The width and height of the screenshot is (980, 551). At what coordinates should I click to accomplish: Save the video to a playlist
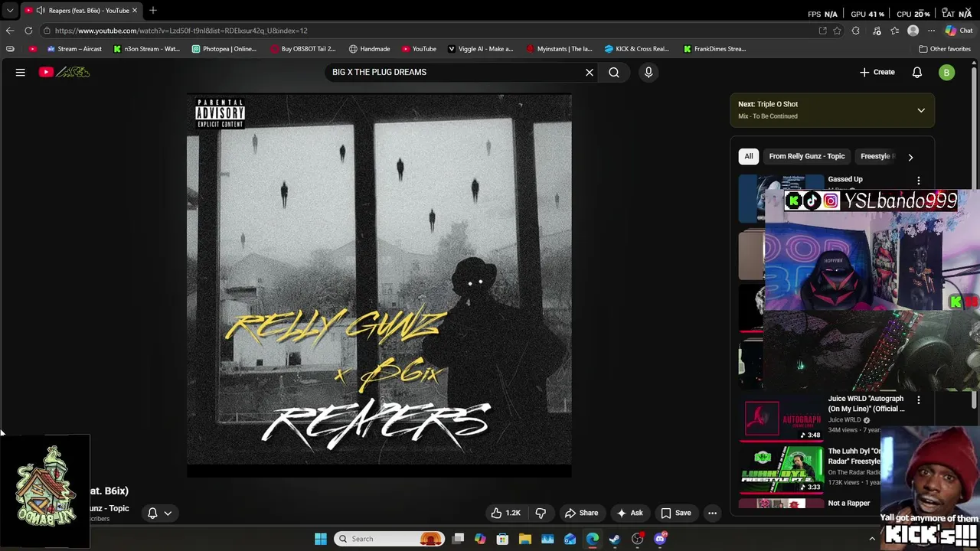click(x=676, y=513)
